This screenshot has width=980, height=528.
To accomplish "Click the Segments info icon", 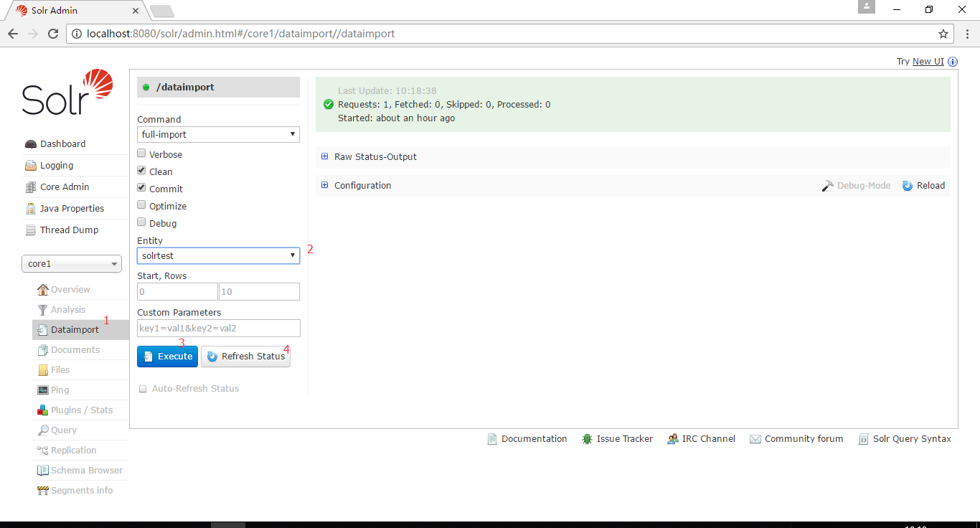I will (x=43, y=491).
